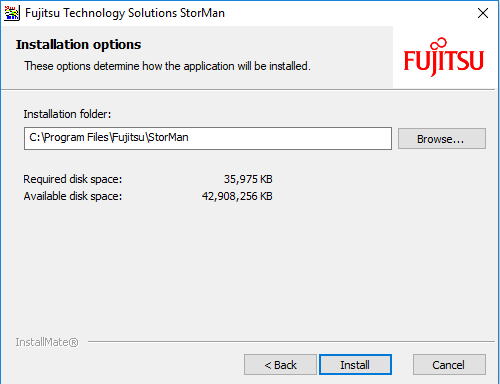Go to previous step with < Back
This screenshot has height=384, width=500.
pyautogui.click(x=280, y=365)
